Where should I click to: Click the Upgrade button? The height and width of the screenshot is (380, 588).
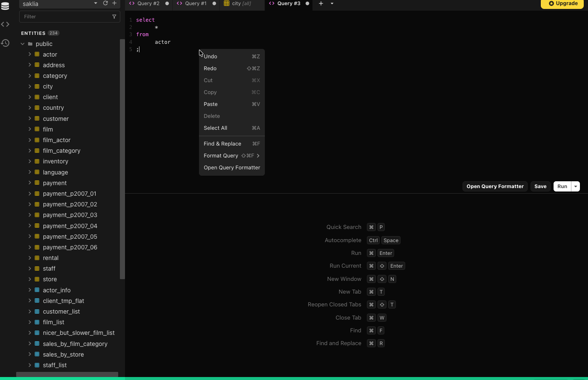(x=562, y=4)
